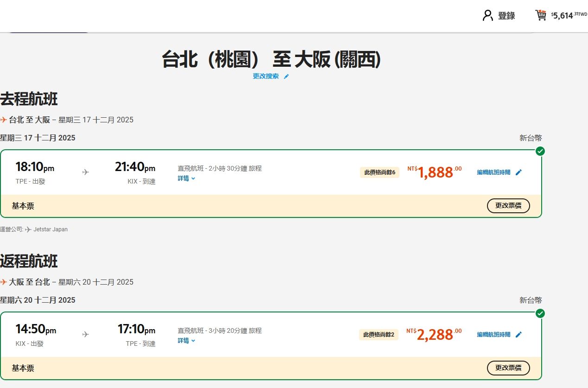The image size is (588, 388).
Task: Click the 登錄 login link
Action: pyautogui.click(x=506, y=16)
